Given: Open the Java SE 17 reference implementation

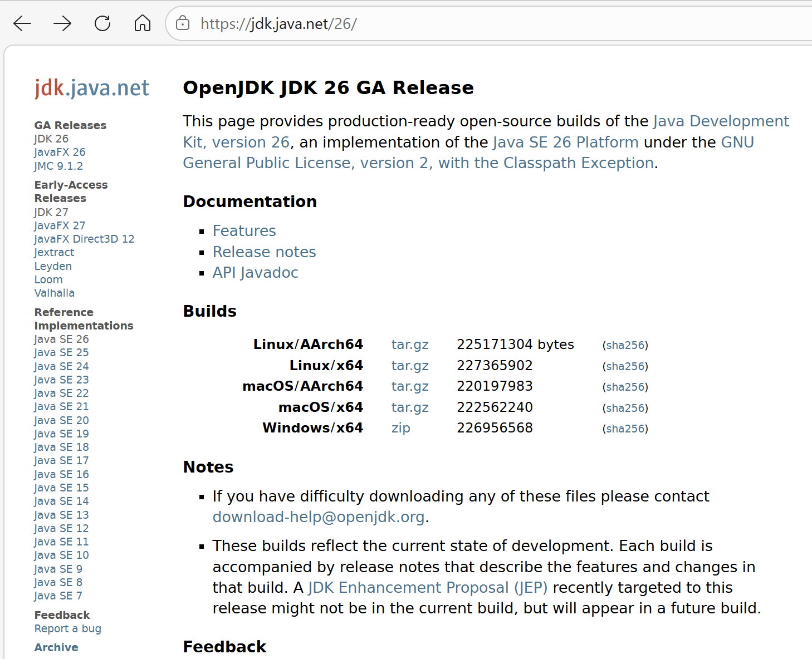Looking at the screenshot, I should coord(61,460).
